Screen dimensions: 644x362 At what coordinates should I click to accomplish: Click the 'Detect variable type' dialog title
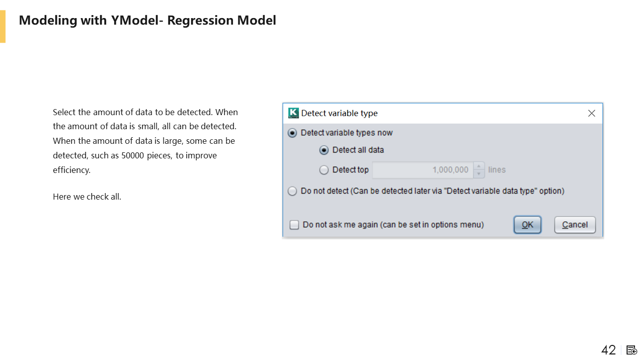(339, 113)
